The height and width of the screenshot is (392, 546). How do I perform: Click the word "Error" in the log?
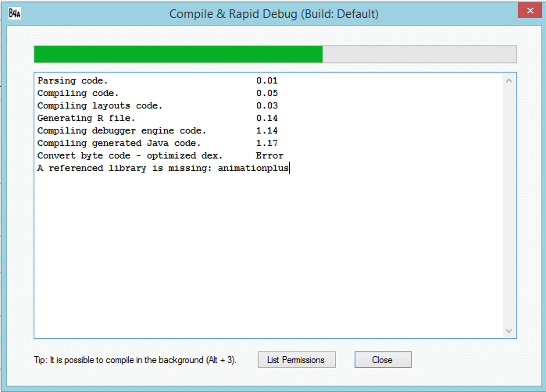pos(269,155)
